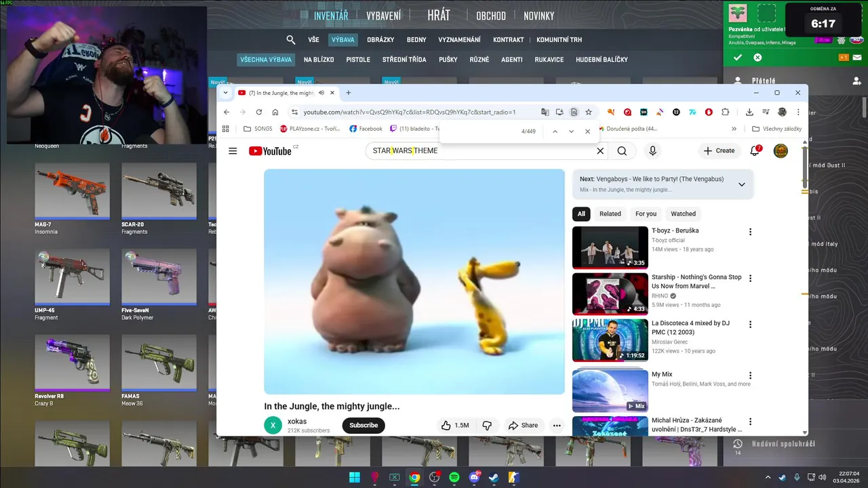Dislike the In the Jungle video
Image resolution: width=868 pixels, height=488 pixels.
click(487, 425)
